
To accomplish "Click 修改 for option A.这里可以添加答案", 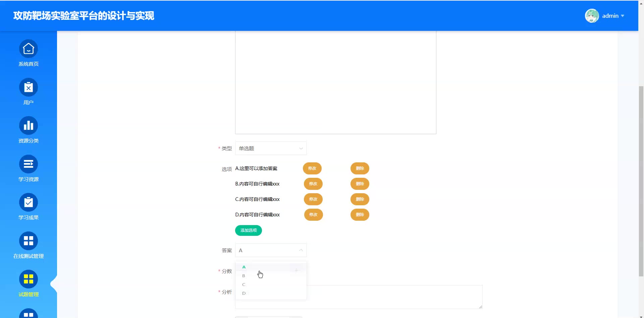I will 312,168.
